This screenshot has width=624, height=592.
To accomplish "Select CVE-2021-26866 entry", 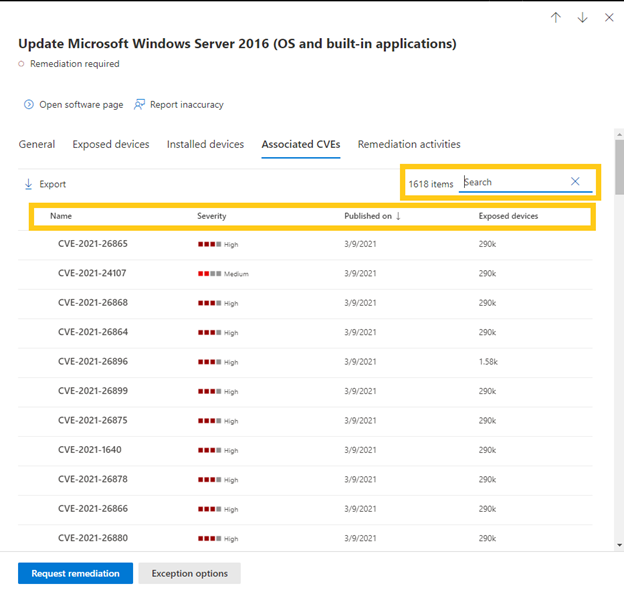I will pyautogui.click(x=93, y=509).
